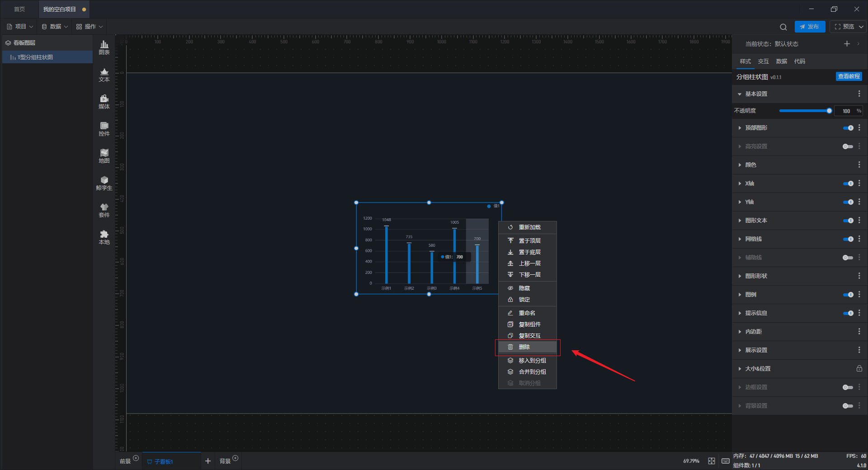Switch to the 数据 tab in properties panel
868x470 pixels.
(x=782, y=61)
